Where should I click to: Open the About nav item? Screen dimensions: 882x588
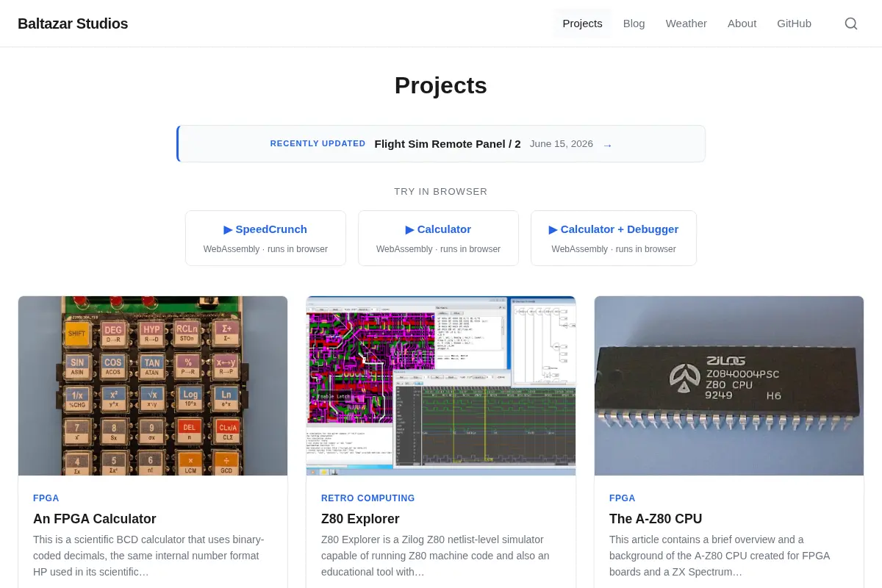[x=742, y=24]
